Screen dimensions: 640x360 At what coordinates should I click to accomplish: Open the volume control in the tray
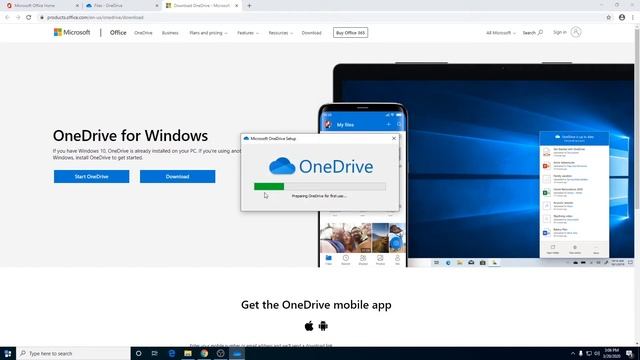click(x=597, y=353)
